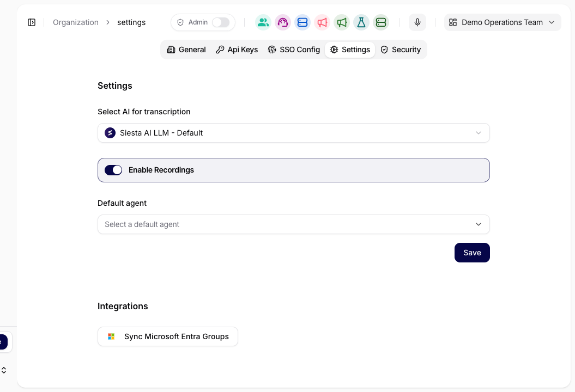The height and width of the screenshot is (392, 575).
Task: Switch to the SSO Config tab
Action: pos(294,50)
